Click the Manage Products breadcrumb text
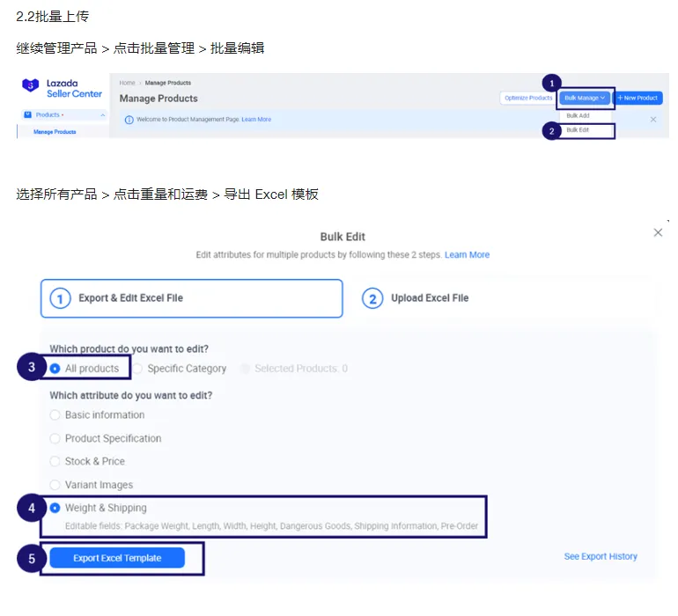 point(168,83)
